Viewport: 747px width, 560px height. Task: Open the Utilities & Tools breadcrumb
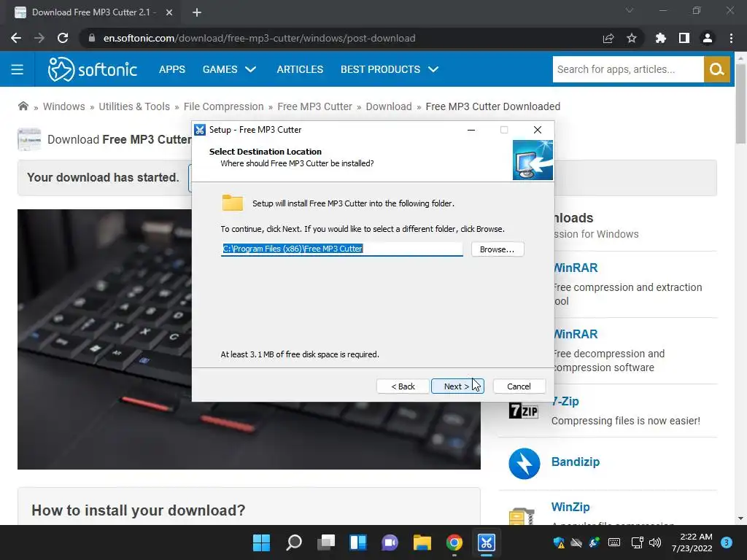coord(134,106)
